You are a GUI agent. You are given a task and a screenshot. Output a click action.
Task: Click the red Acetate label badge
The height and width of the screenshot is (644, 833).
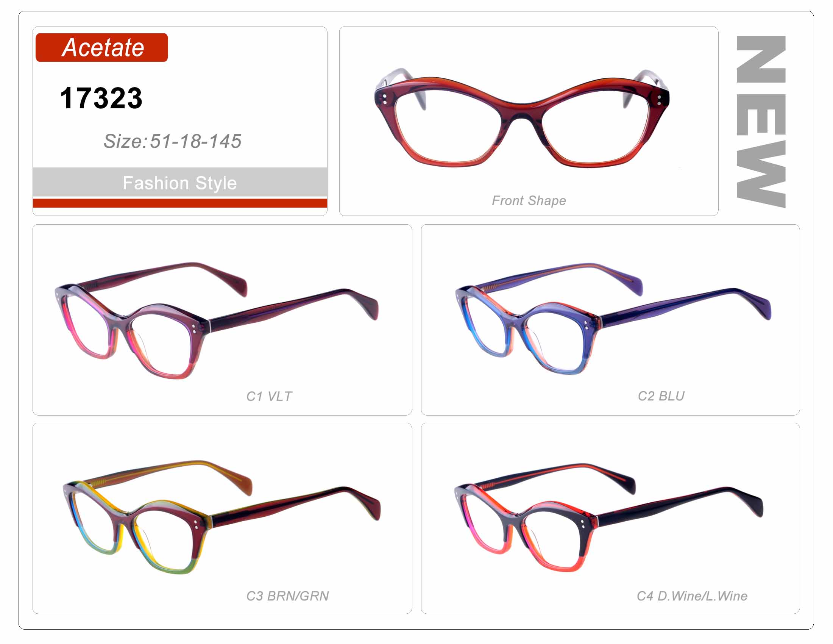pos(101,47)
